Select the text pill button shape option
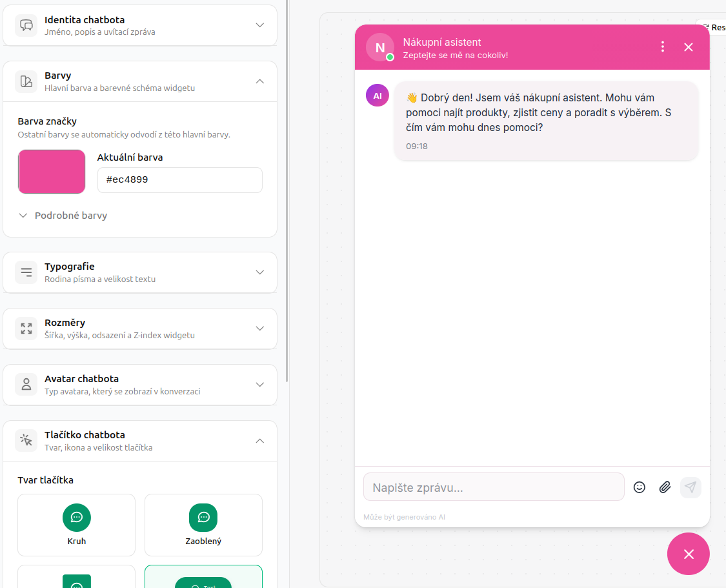This screenshot has width=726, height=588. pyautogui.click(x=203, y=578)
